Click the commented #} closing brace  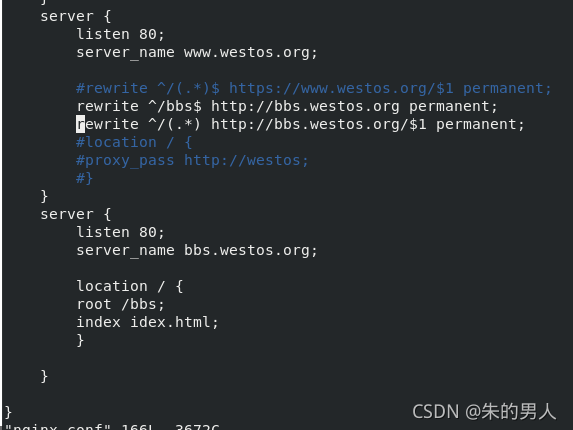click(x=84, y=178)
